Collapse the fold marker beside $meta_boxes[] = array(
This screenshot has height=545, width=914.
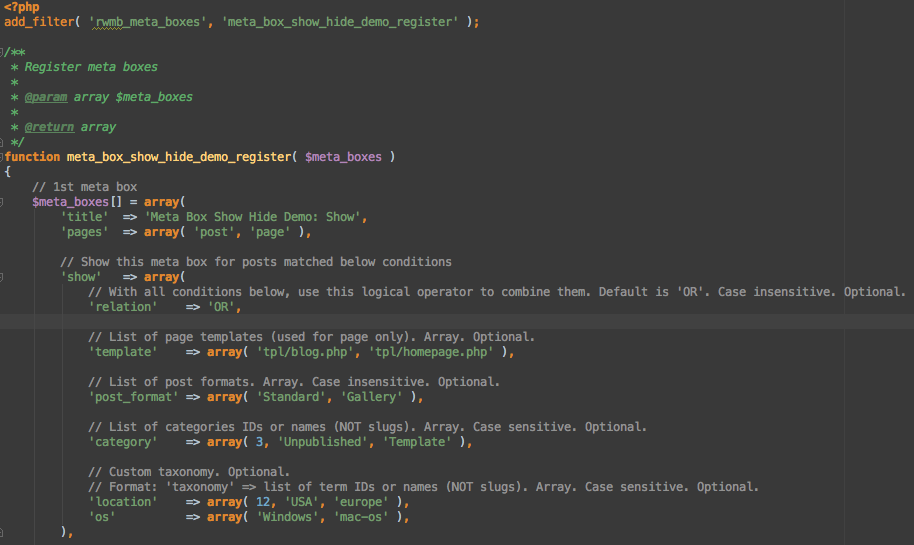1,202
